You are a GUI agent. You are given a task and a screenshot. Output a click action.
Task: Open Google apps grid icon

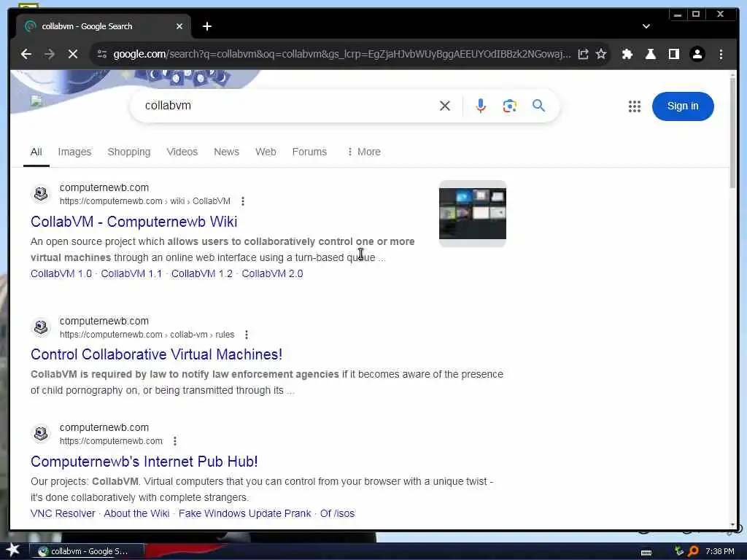[634, 106]
